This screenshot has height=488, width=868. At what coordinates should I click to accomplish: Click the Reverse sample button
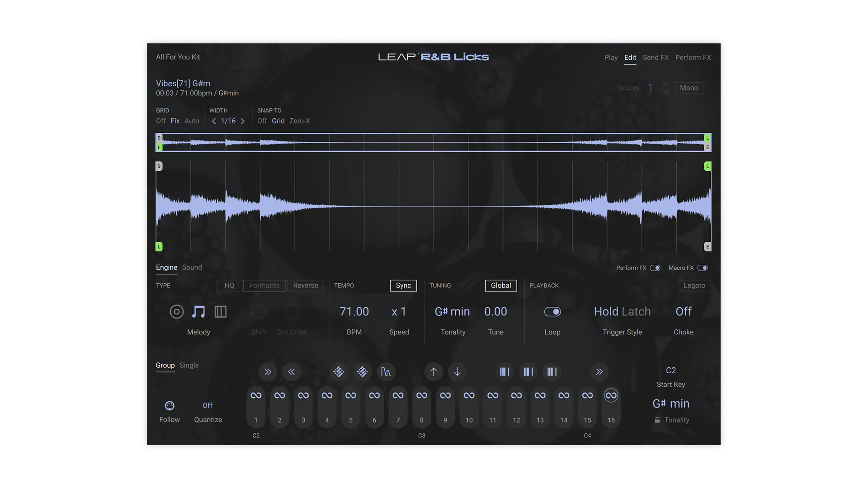[306, 285]
